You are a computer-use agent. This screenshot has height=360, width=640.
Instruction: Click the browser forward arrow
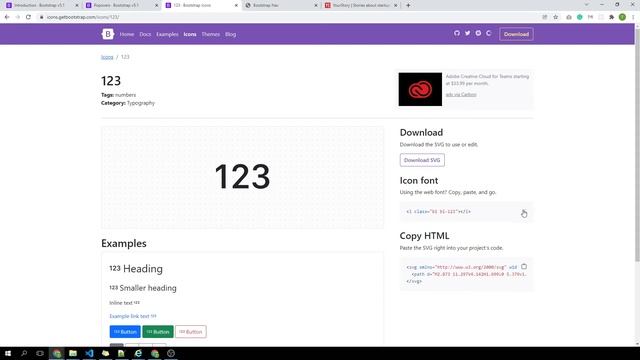[18, 17]
